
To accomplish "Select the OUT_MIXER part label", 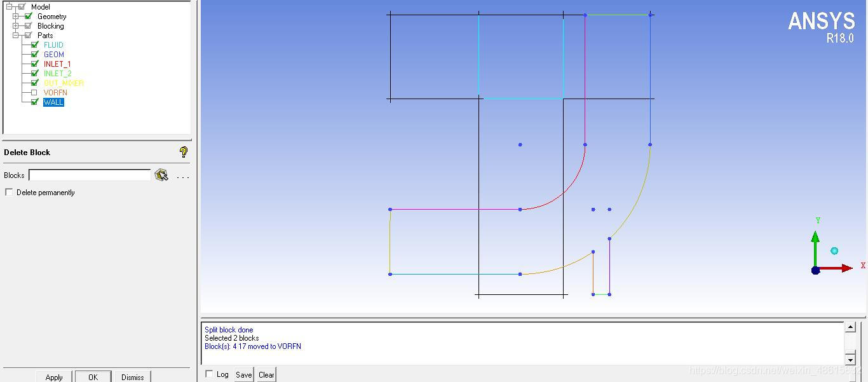I will pyautogui.click(x=64, y=83).
